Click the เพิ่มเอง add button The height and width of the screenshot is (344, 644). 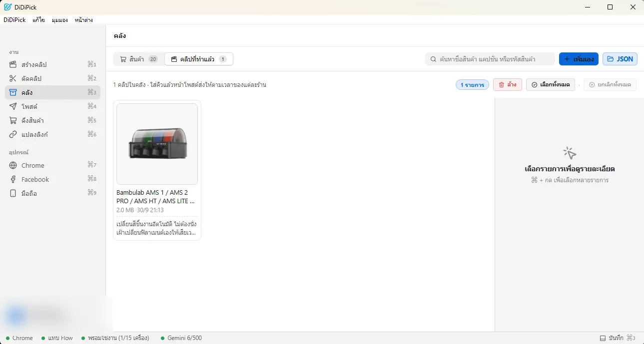[579, 59]
